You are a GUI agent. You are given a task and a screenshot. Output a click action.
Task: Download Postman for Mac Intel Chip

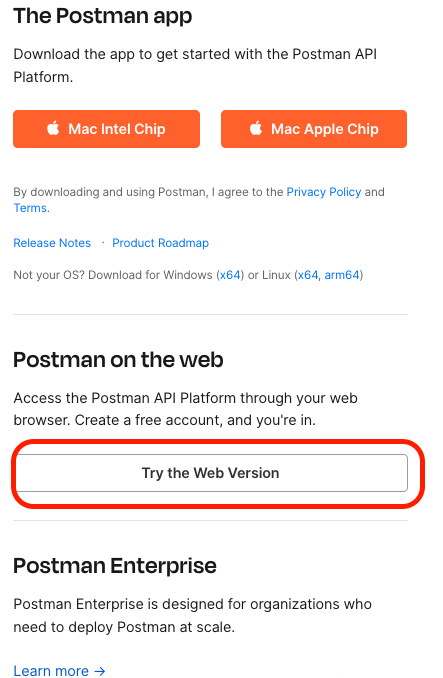pos(106,129)
